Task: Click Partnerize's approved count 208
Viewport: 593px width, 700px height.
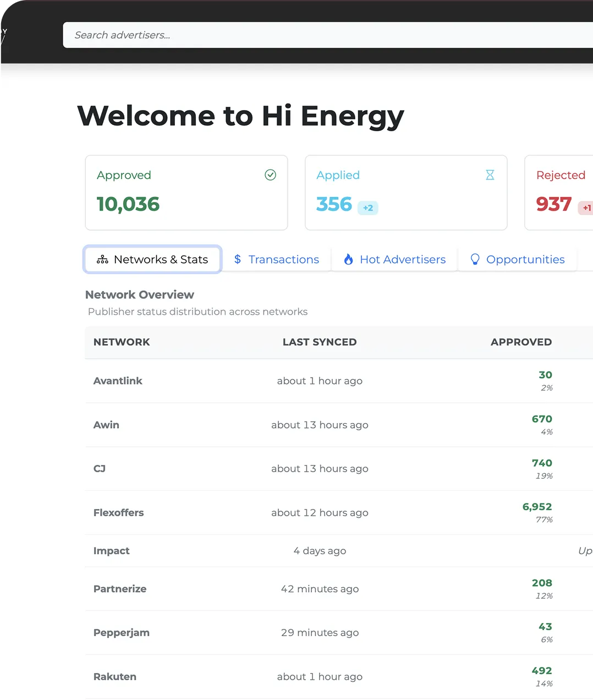Action: coord(542,583)
